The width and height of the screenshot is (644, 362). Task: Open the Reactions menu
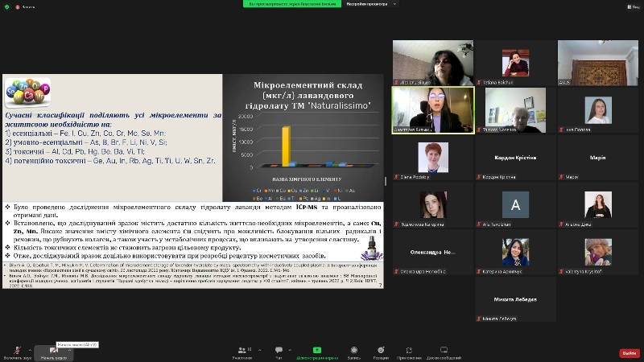(x=381, y=352)
